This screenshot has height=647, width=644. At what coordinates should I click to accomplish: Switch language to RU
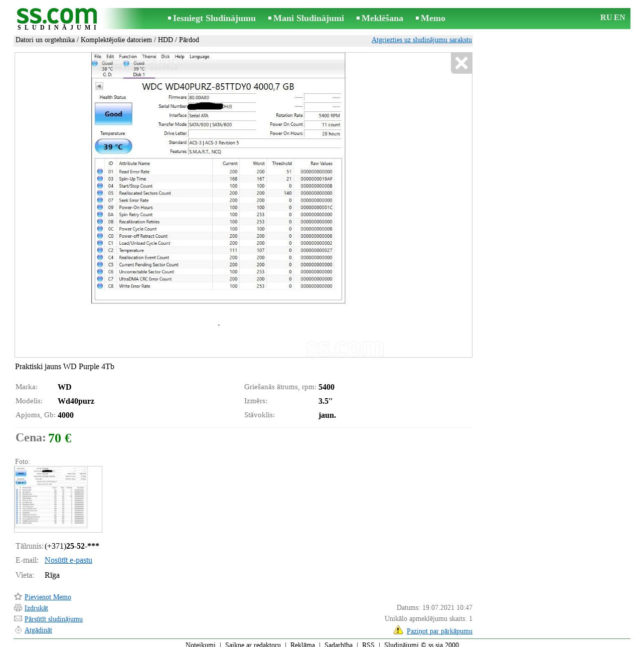pyautogui.click(x=606, y=18)
